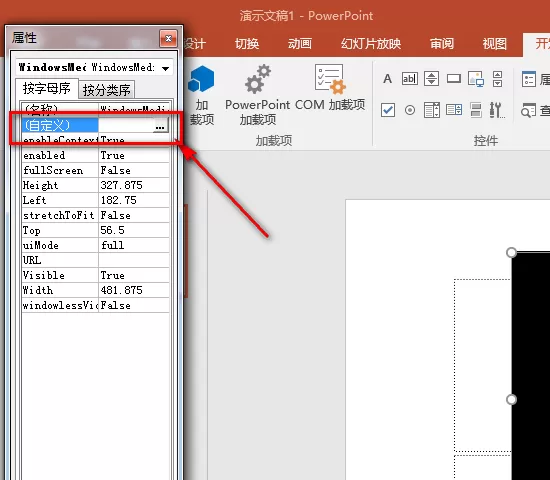This screenshot has height=480, width=550.
Task: Select the Command Button control
Action: 454,78
